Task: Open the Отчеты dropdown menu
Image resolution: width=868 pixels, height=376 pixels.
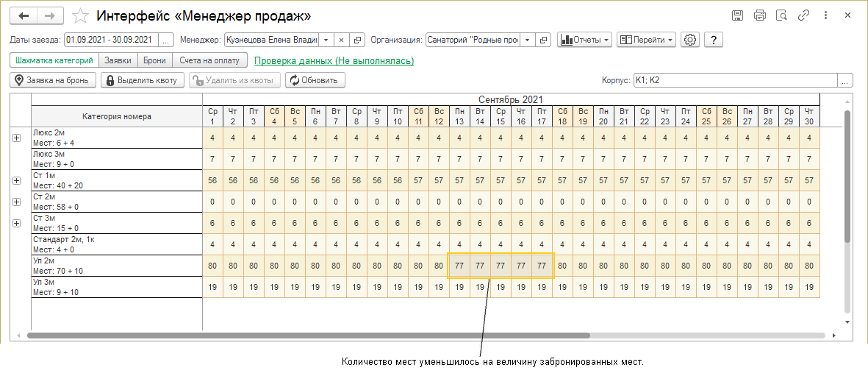Action: [x=584, y=40]
